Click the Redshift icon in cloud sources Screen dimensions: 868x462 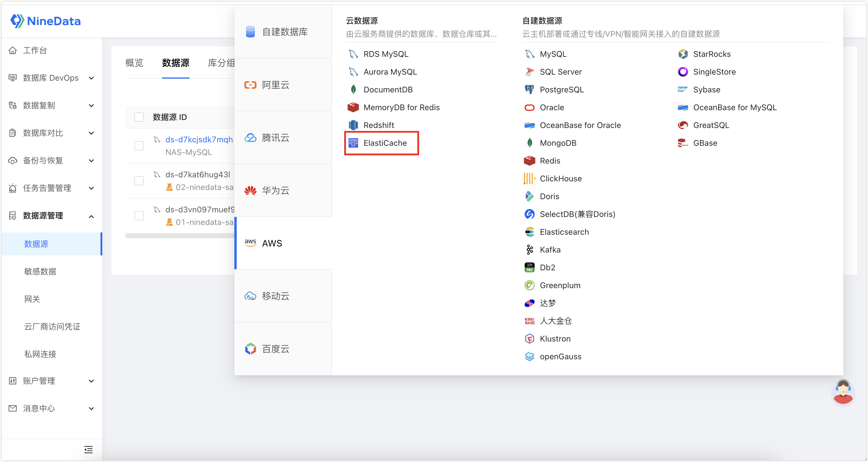coord(353,125)
